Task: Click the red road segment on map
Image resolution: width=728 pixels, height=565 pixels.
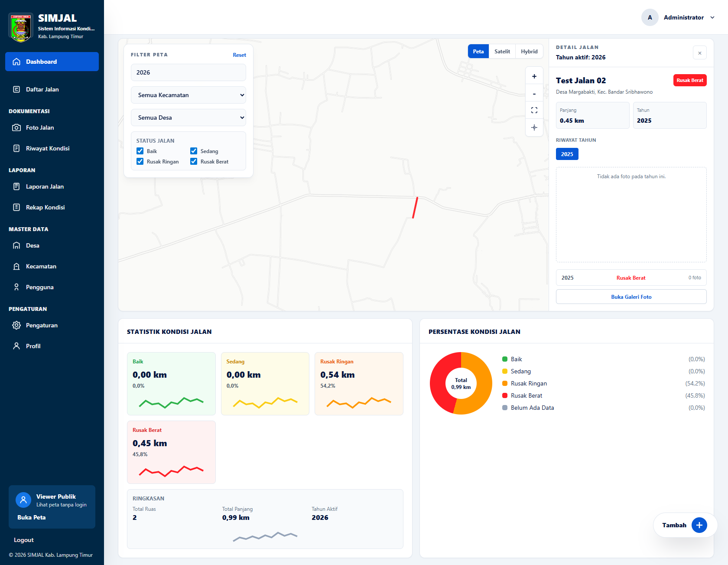Action: pyautogui.click(x=415, y=208)
